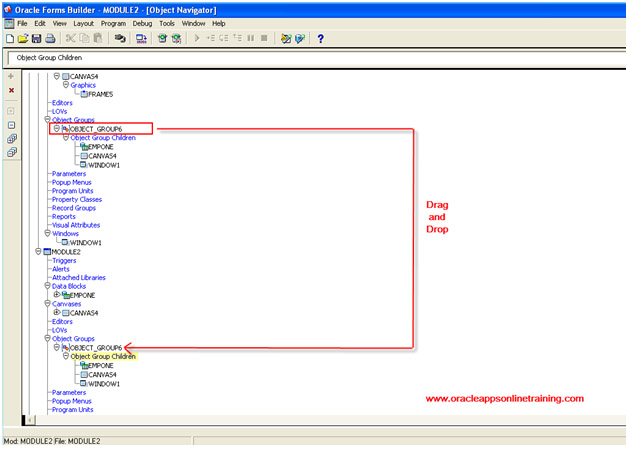Select the Attached Libraries node
Image resolution: width=627 pixels, height=449 pixels.
[x=79, y=277]
